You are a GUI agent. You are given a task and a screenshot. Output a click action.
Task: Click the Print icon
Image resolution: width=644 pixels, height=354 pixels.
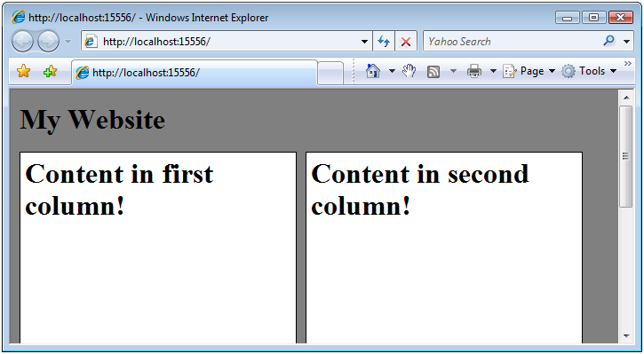474,71
